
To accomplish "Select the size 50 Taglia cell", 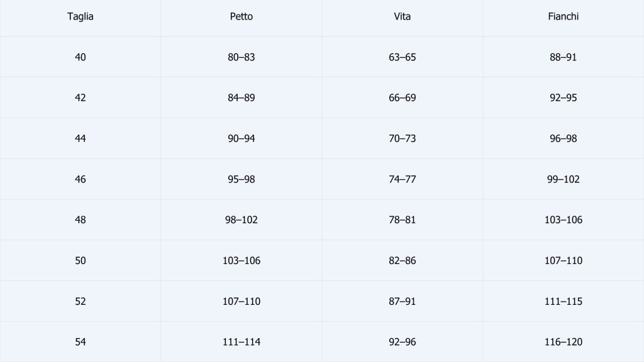I will coord(80,261).
